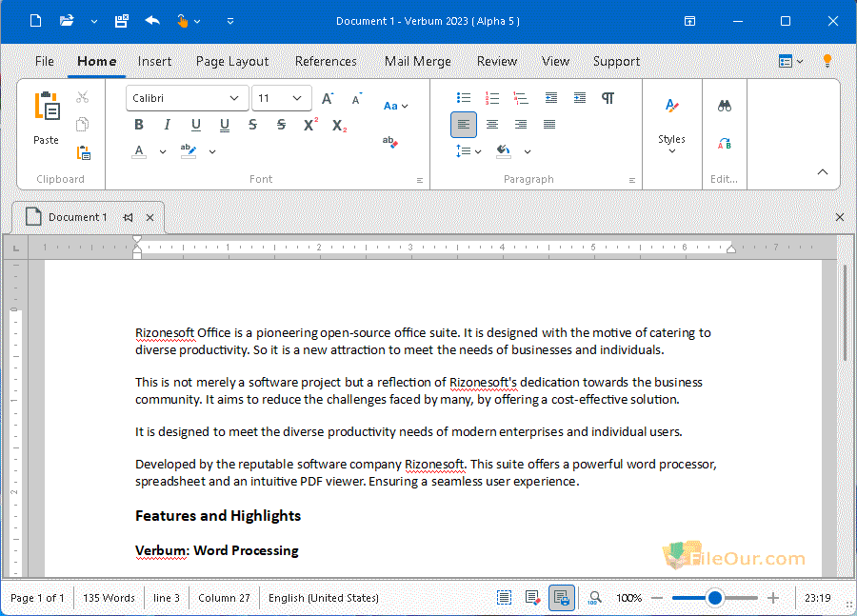Screen dimensions: 857x616
Task: Toggle double strikethrough formatting
Action: [281, 125]
